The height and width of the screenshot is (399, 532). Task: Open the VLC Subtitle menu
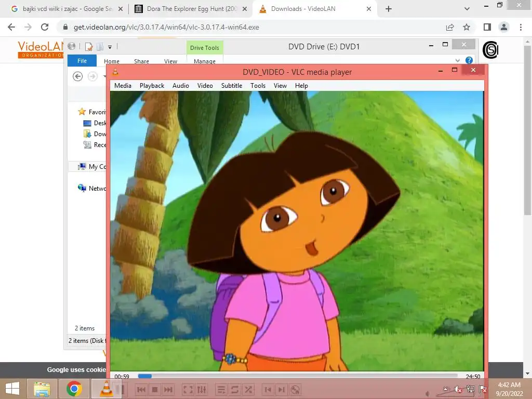coord(231,86)
